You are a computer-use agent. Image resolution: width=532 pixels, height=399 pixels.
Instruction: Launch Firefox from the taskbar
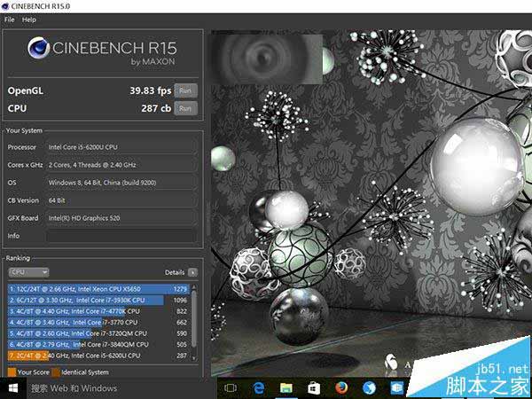point(341,388)
